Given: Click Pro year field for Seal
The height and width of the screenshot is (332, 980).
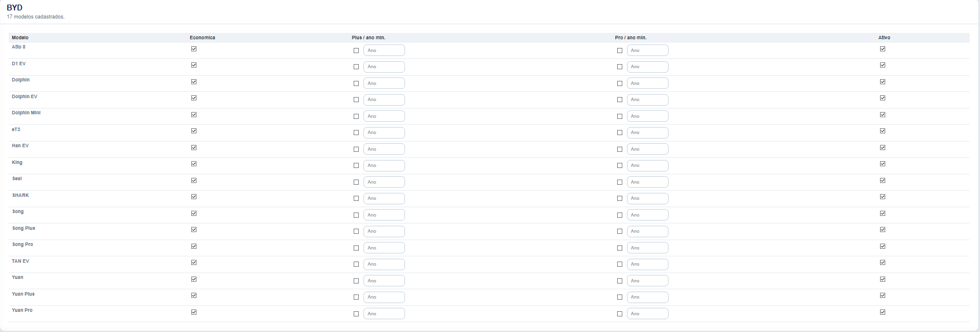Looking at the screenshot, I should point(647,182).
